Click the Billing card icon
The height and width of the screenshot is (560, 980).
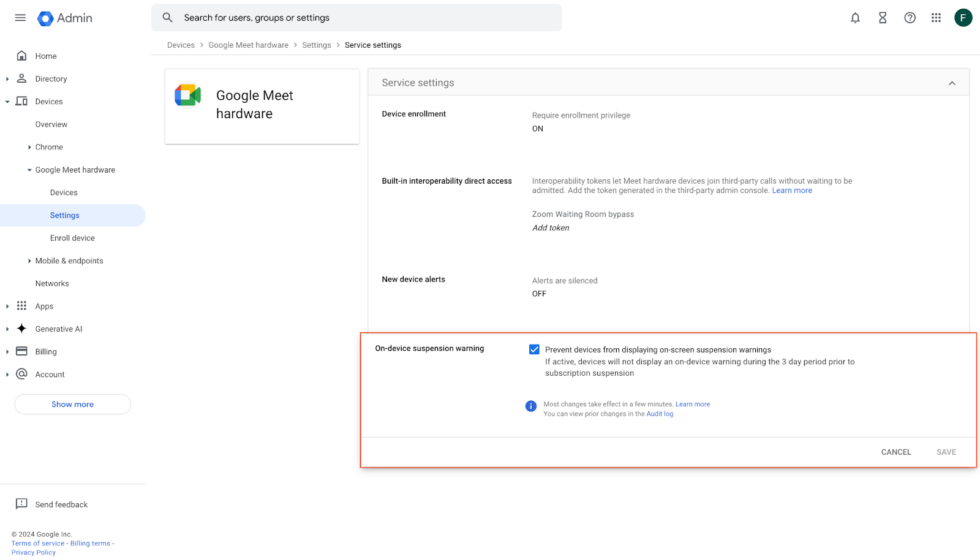tap(21, 351)
